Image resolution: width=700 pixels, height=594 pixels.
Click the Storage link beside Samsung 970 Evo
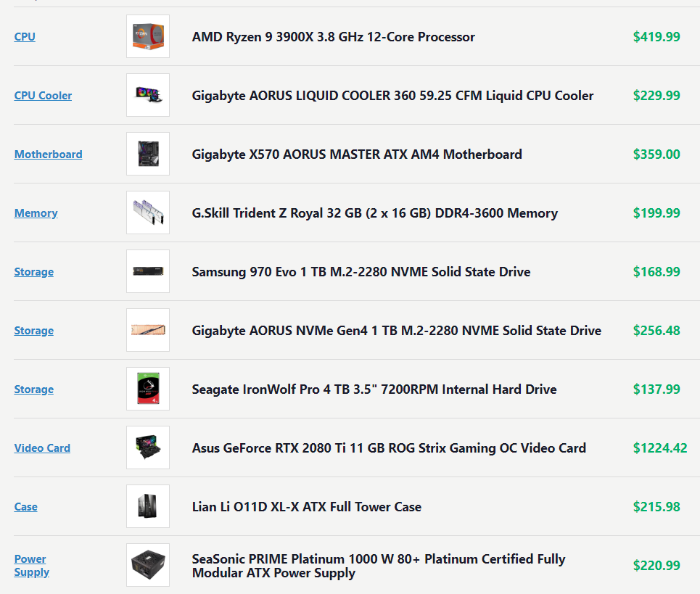33,272
